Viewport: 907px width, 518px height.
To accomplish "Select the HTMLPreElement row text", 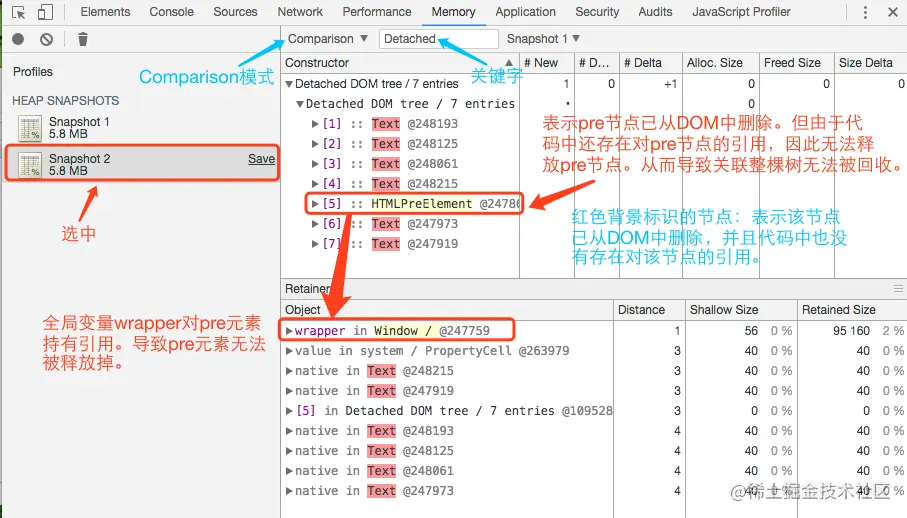I will [x=421, y=204].
